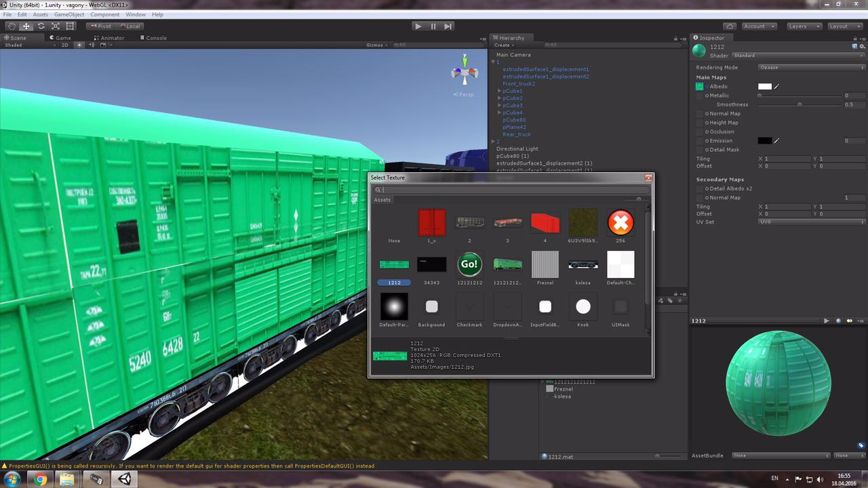Click the white Albedo color swatch
This screenshot has width=868, height=488.
tap(764, 86)
